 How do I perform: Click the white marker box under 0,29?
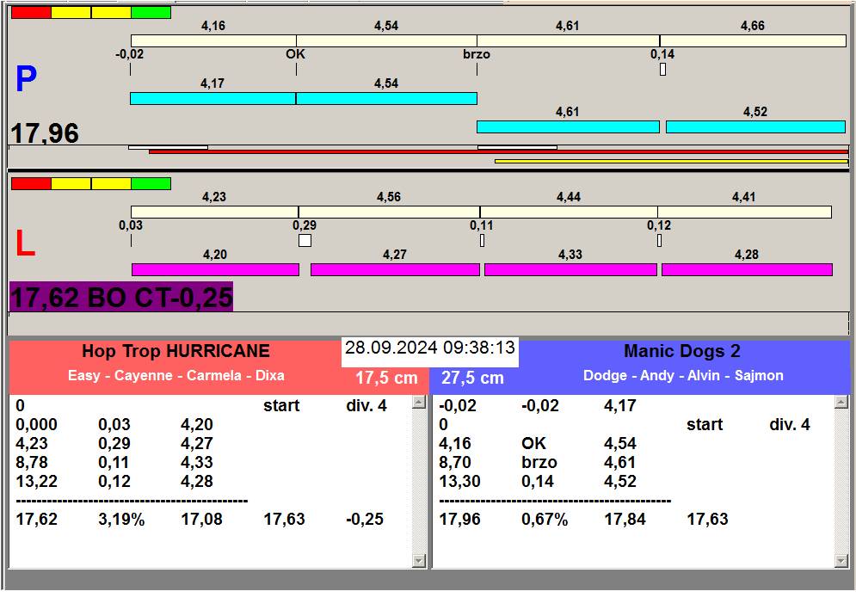pyautogui.click(x=305, y=241)
